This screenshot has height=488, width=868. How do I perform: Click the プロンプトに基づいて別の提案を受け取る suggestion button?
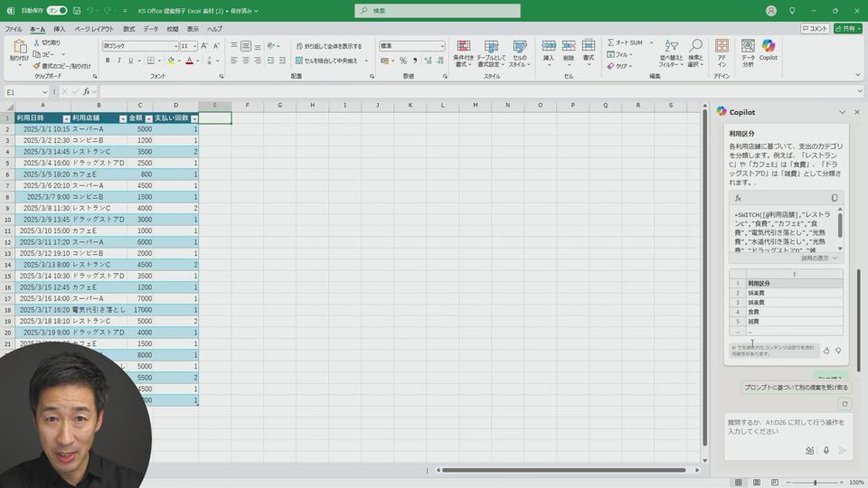796,388
